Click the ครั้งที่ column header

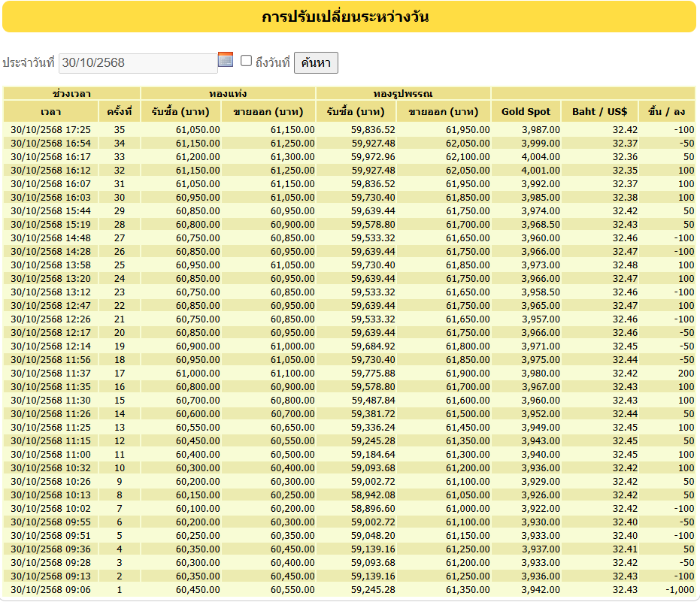click(119, 111)
